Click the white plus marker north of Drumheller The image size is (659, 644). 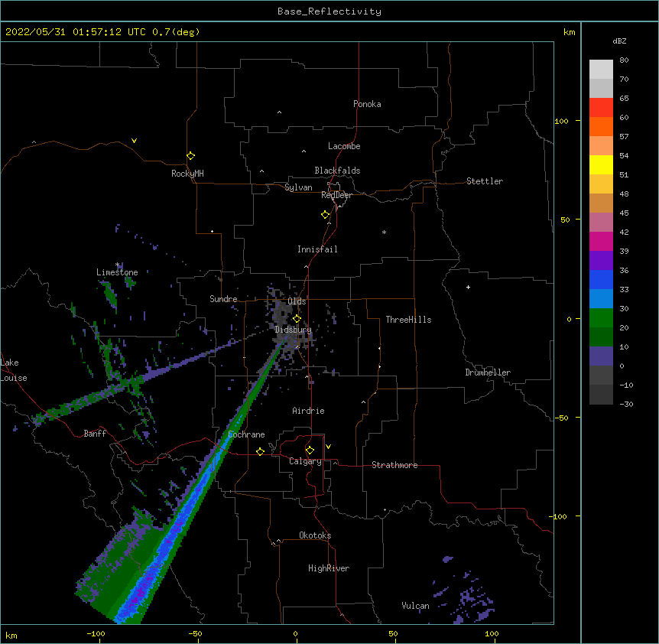click(468, 287)
